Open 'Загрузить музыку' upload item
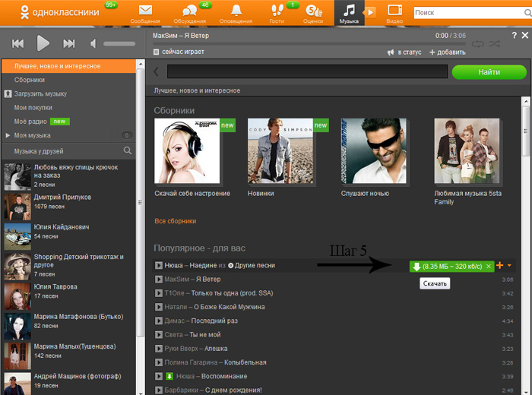 pyautogui.click(x=36, y=94)
